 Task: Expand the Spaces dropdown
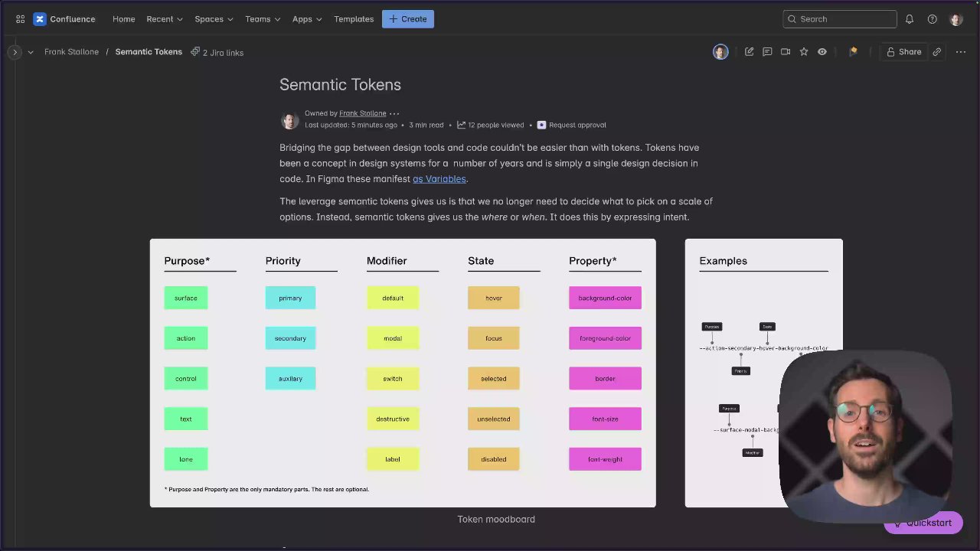pos(214,19)
